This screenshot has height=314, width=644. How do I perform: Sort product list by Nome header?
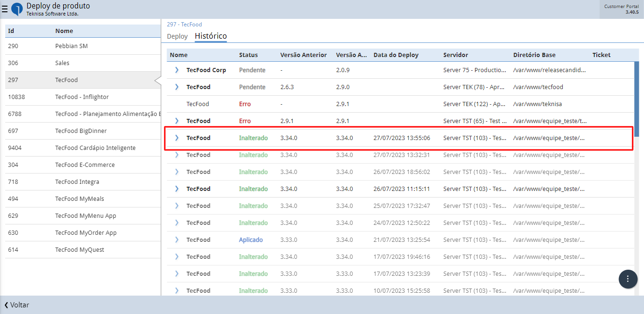click(64, 31)
